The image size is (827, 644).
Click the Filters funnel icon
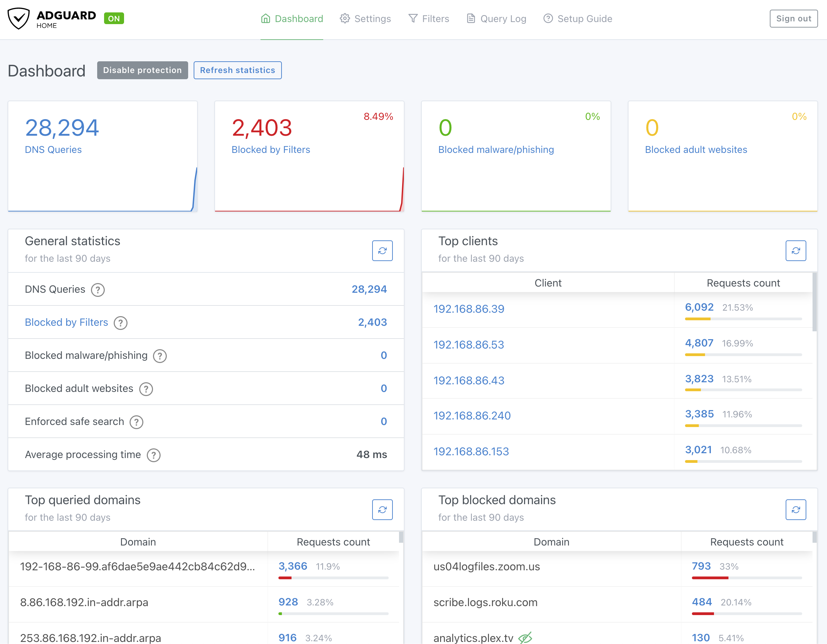pos(413,19)
